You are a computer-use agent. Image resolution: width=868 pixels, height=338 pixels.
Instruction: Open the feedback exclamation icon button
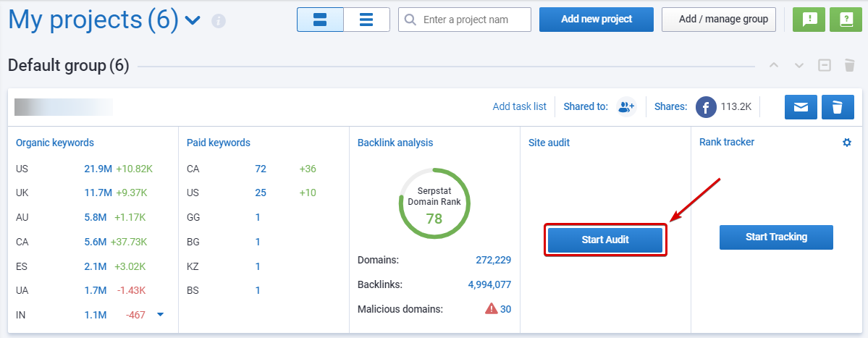[x=809, y=20]
